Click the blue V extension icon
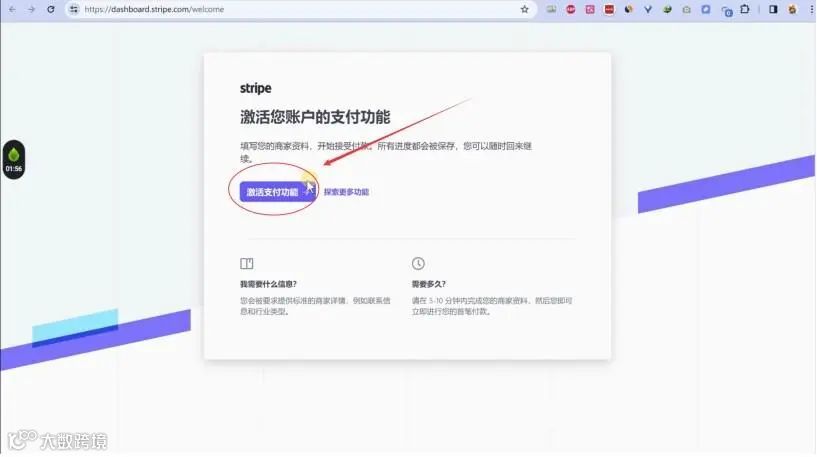 (x=648, y=9)
